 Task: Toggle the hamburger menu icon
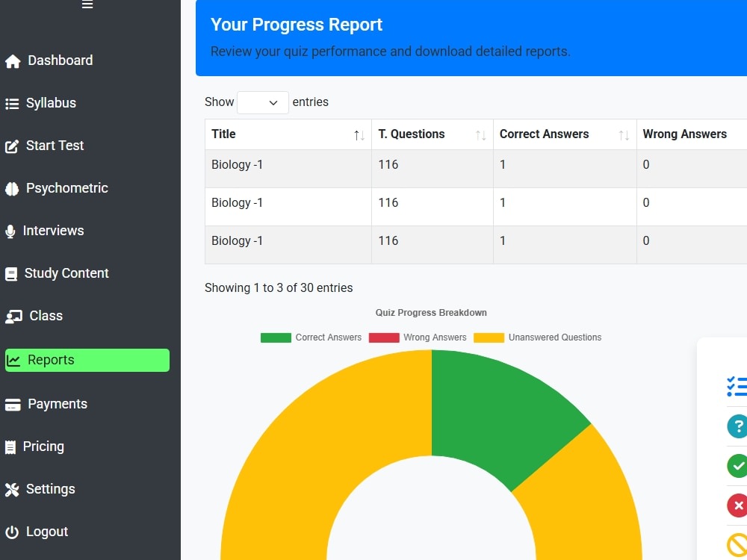(x=87, y=4)
